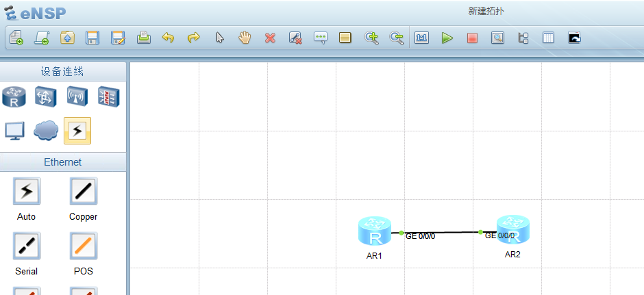Reset zoom to 1:1

pos(422,38)
